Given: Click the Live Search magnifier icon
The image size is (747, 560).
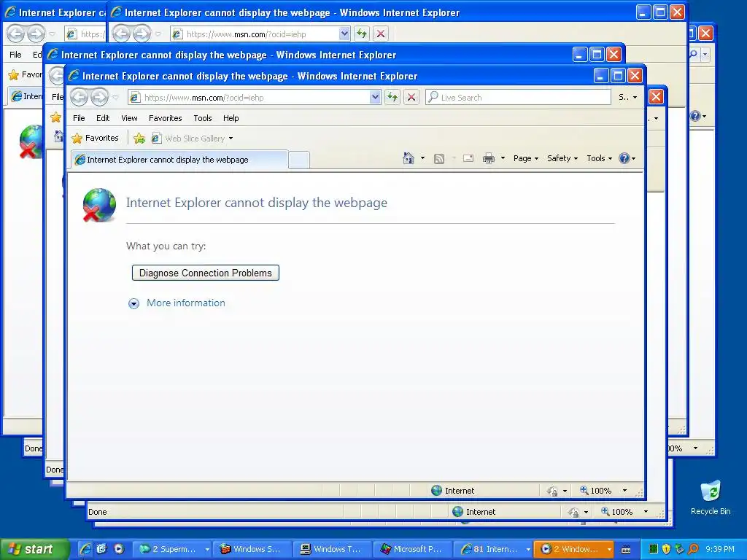Looking at the screenshot, I should [433, 97].
